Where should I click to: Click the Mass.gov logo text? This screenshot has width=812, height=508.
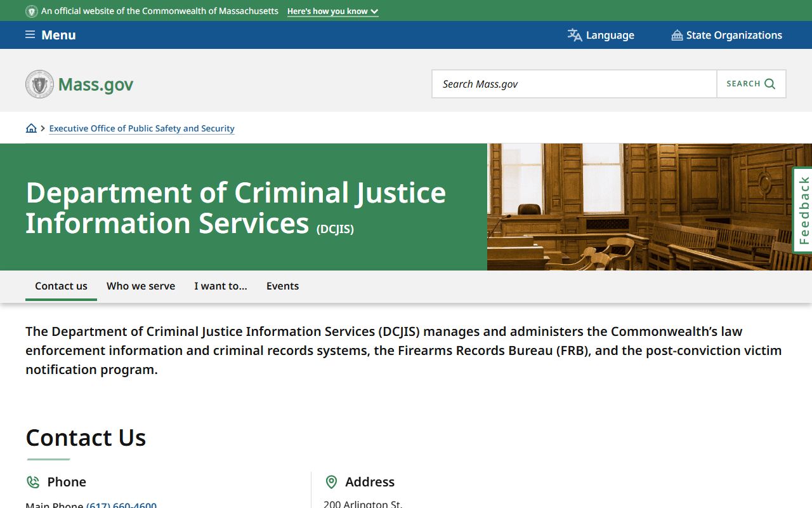(96, 84)
